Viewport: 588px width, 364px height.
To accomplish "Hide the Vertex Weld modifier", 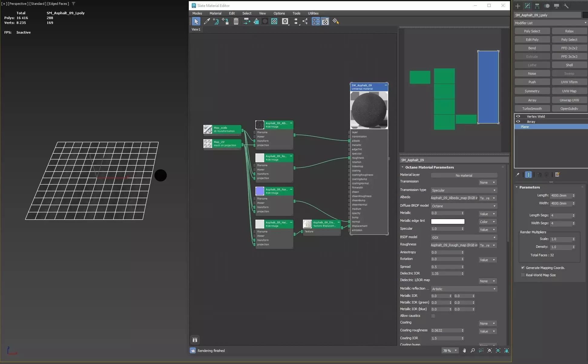I will pyautogui.click(x=518, y=116).
